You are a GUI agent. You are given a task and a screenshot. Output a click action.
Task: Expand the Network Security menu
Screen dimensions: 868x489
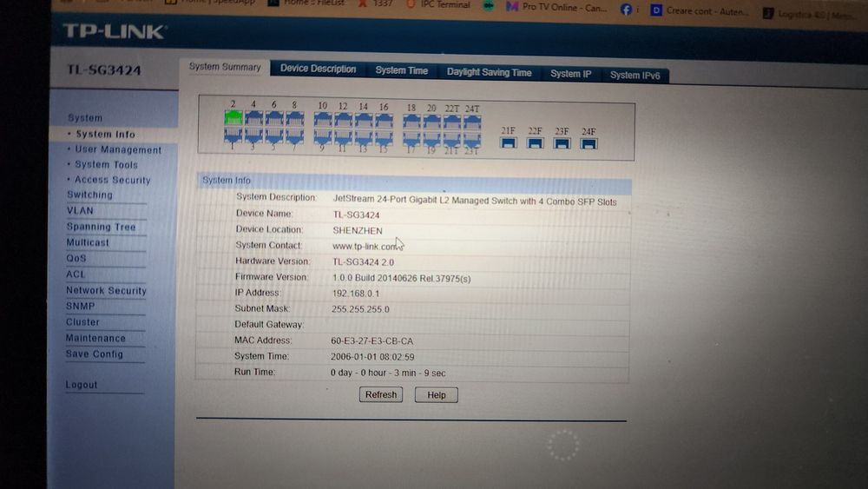click(x=106, y=290)
